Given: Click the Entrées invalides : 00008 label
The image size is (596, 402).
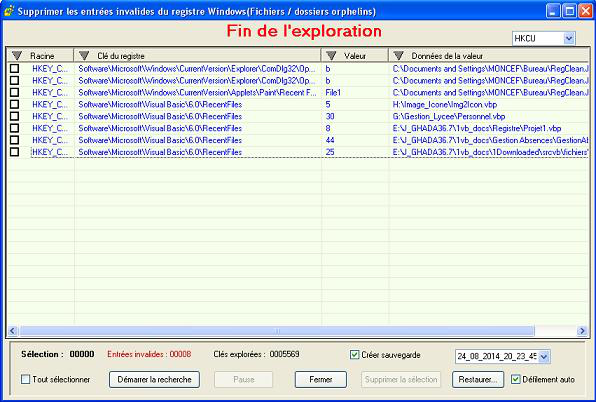Looking at the screenshot, I should [149, 354].
